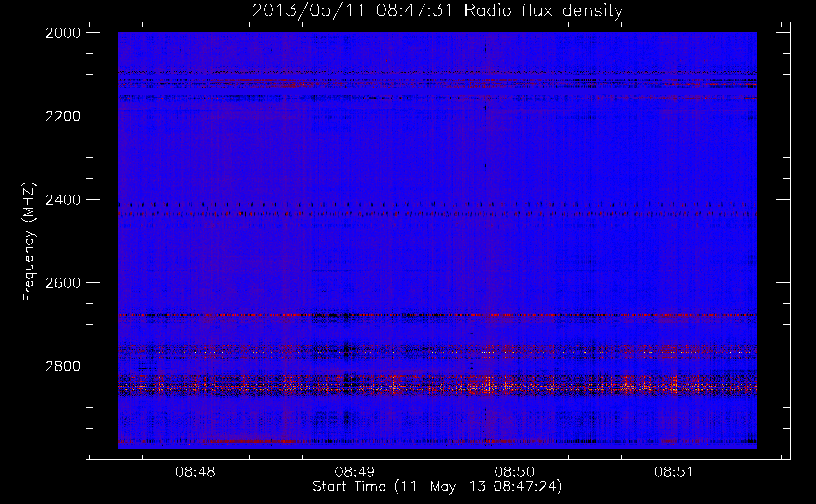Click the plot title '2013/05/11 08:47:31 Radio flux density'

(437, 10)
